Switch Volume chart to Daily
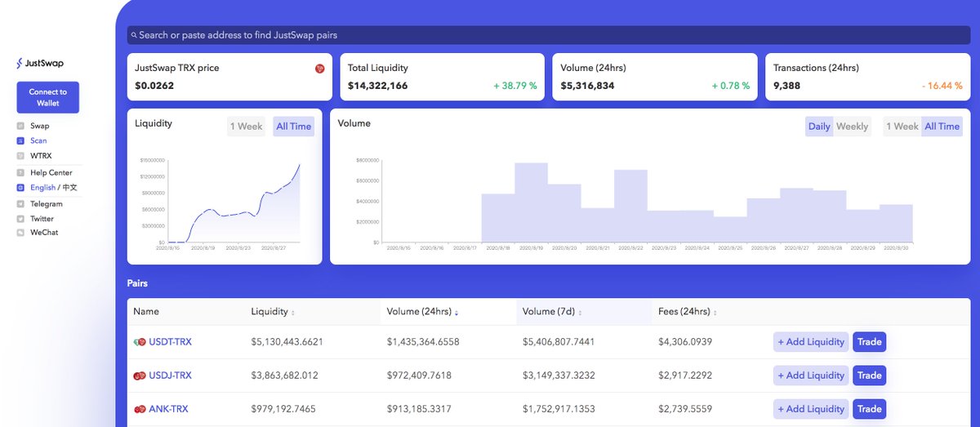The width and height of the screenshot is (980, 427). point(819,127)
